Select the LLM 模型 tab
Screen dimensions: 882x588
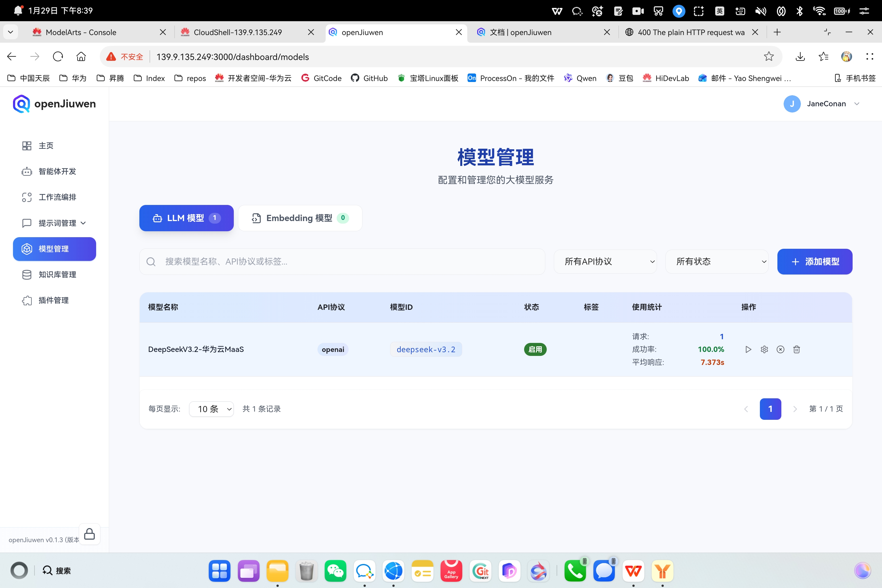[x=186, y=218]
